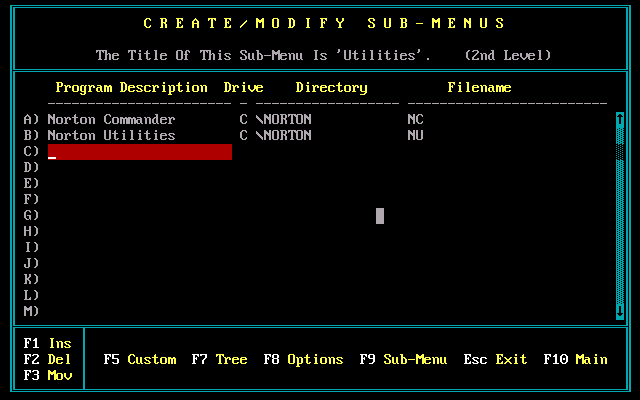
Task: Select the F1 Ins command
Action: [x=47, y=343]
